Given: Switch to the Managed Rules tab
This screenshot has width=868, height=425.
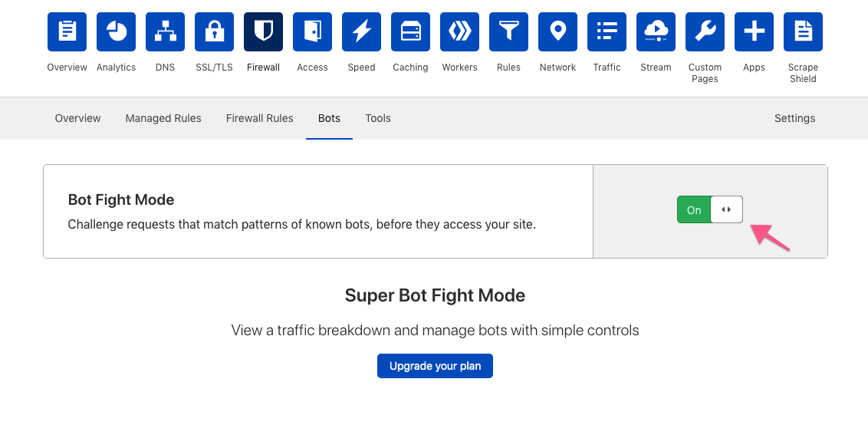Looking at the screenshot, I should click(163, 118).
